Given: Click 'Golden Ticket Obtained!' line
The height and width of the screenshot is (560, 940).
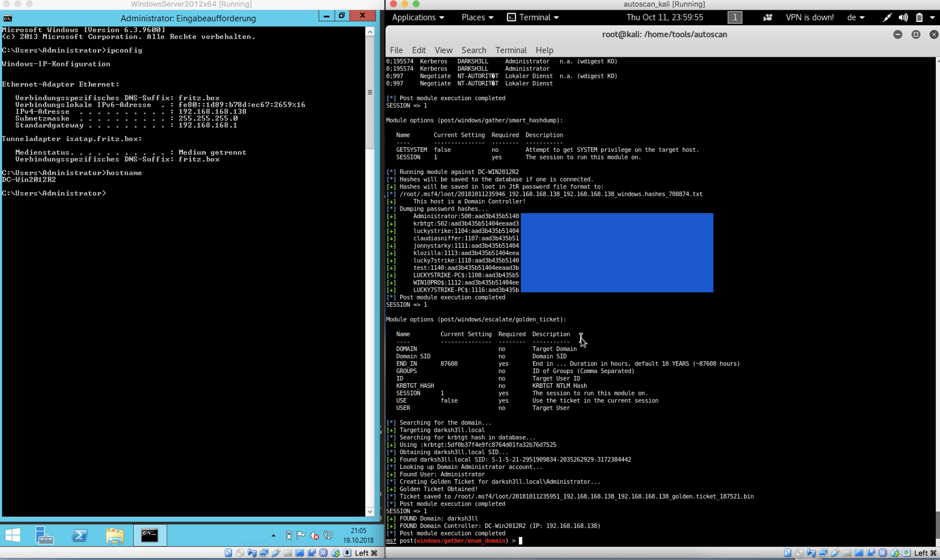Looking at the screenshot, I should 438,489.
